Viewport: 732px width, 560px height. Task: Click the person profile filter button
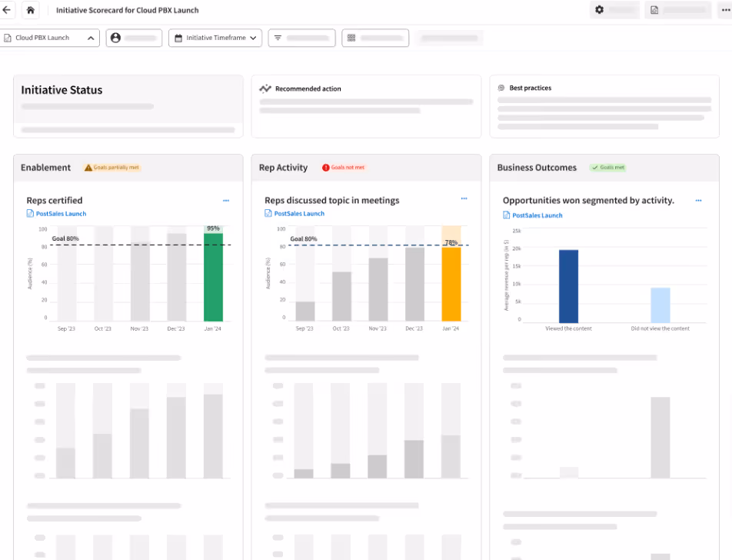[134, 38]
